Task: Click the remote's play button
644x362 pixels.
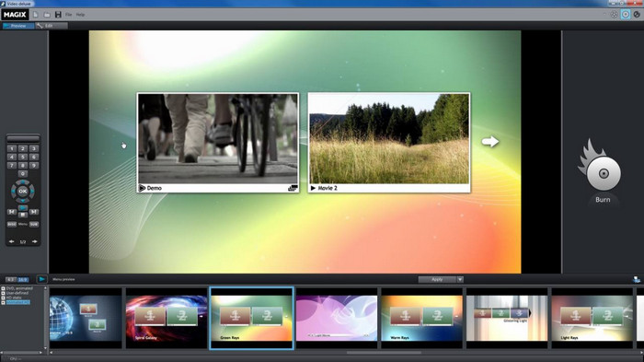Action: point(23,208)
